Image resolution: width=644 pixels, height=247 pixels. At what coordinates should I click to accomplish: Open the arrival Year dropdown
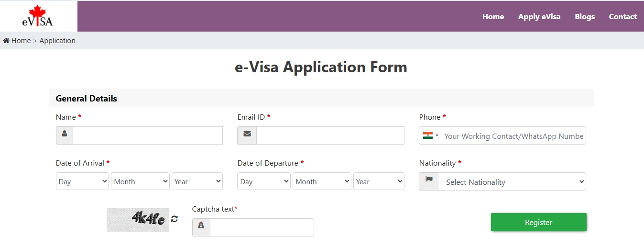197,181
